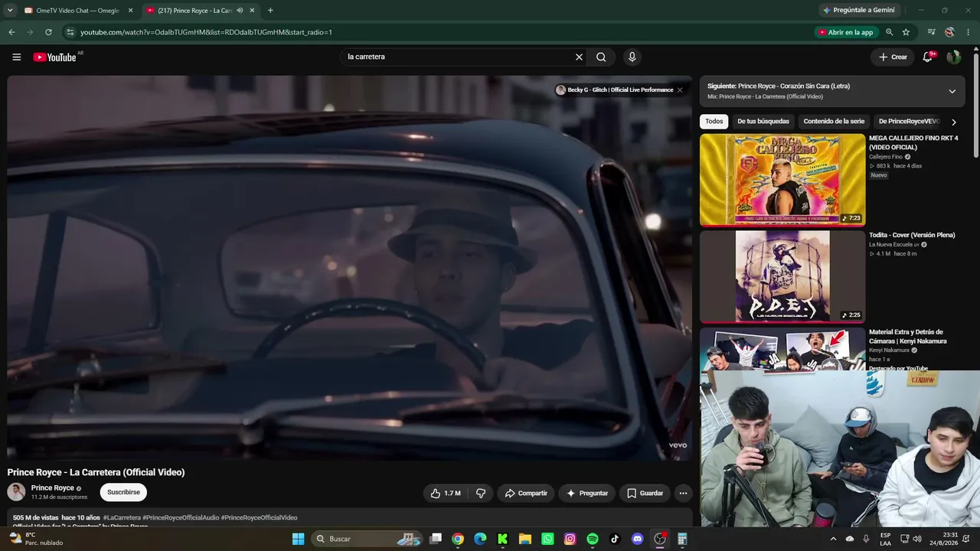Image resolution: width=980 pixels, height=551 pixels.
Task: Open a new browser tab
Action: point(270,11)
